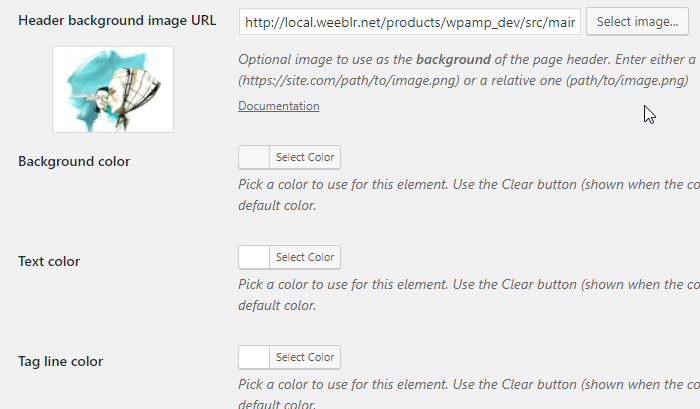
Task: Click the https://site.com/path/to/image.png example text
Action: point(349,81)
